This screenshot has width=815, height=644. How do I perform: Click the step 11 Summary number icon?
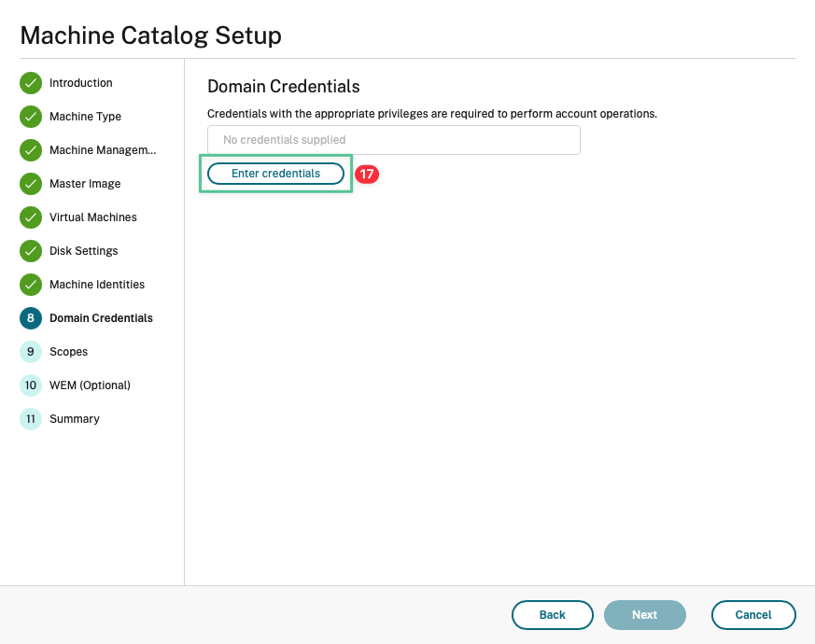pyautogui.click(x=31, y=419)
